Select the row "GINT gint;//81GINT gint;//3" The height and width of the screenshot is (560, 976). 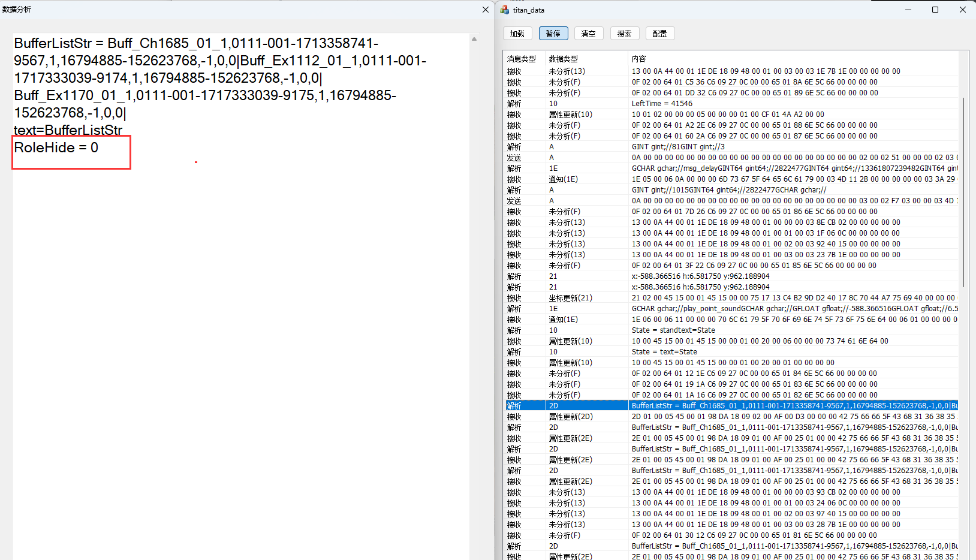click(x=731, y=147)
